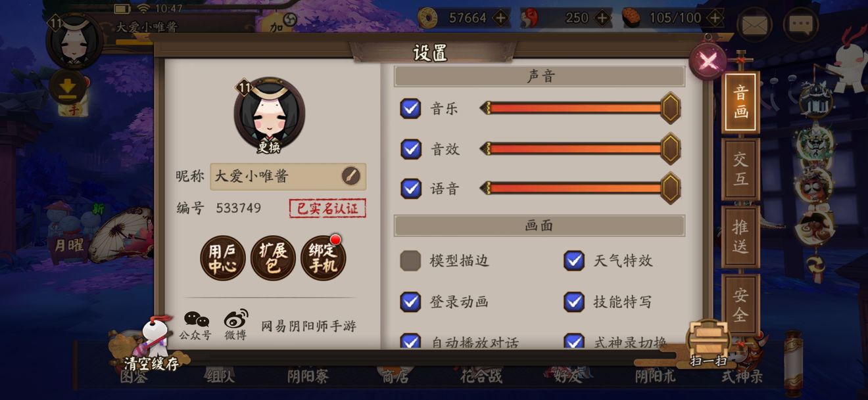Open the mail envelope icon
Screen dimensions: 868x400
click(754, 25)
